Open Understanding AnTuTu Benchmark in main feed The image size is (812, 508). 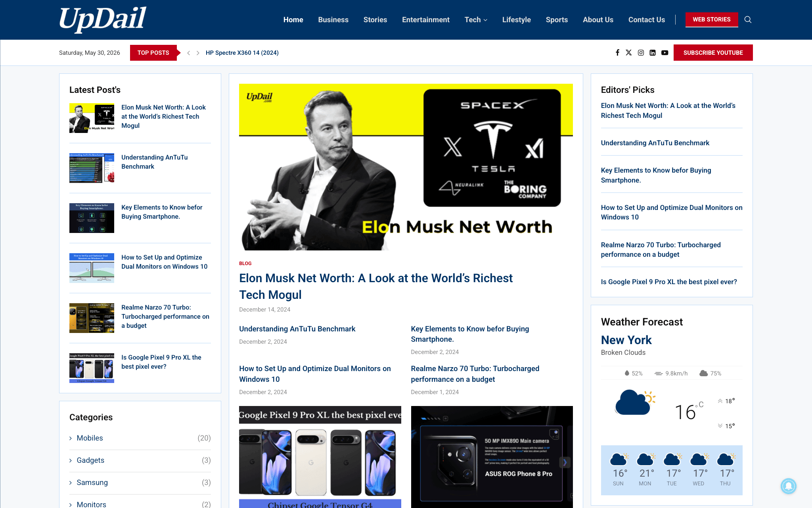[x=297, y=329]
